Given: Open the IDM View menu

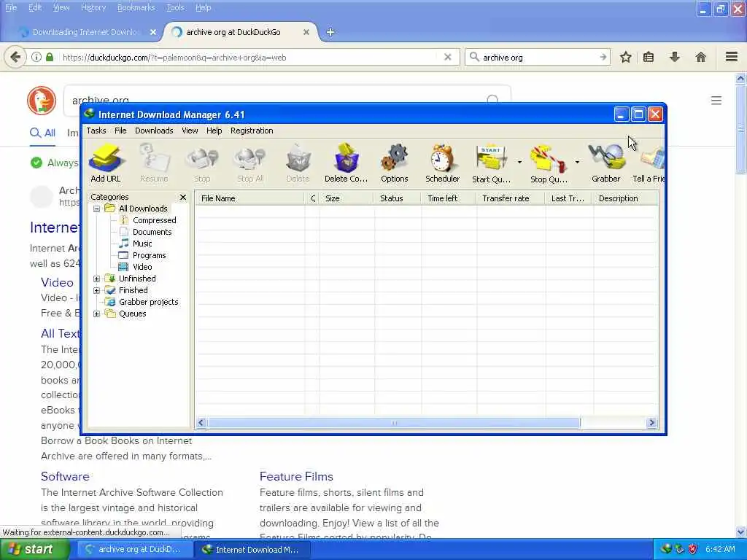Looking at the screenshot, I should (190, 131).
